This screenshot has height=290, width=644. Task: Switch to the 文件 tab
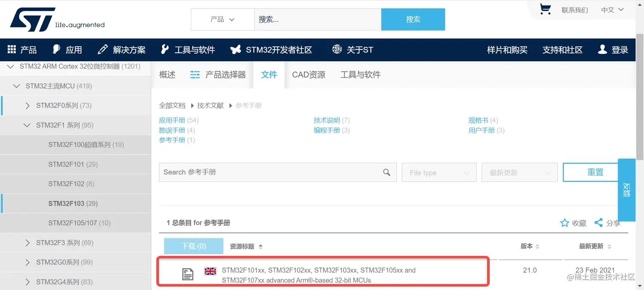[269, 75]
